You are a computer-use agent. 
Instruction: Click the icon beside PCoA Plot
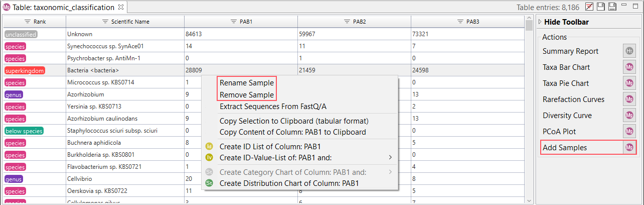tap(629, 132)
